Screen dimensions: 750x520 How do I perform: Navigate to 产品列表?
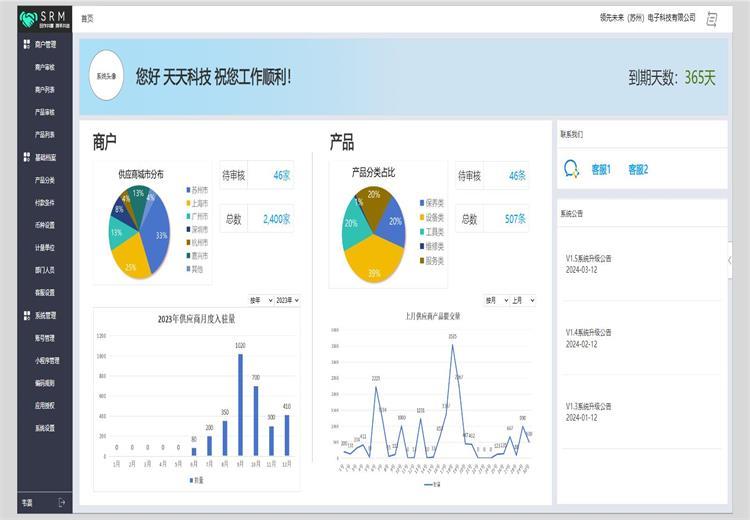(x=44, y=134)
